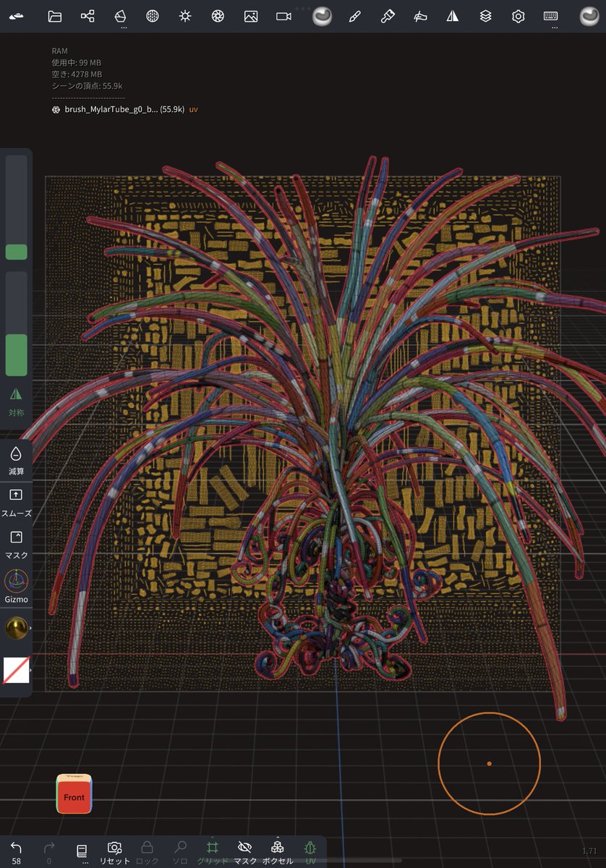Open the Background image menu

coord(251,16)
